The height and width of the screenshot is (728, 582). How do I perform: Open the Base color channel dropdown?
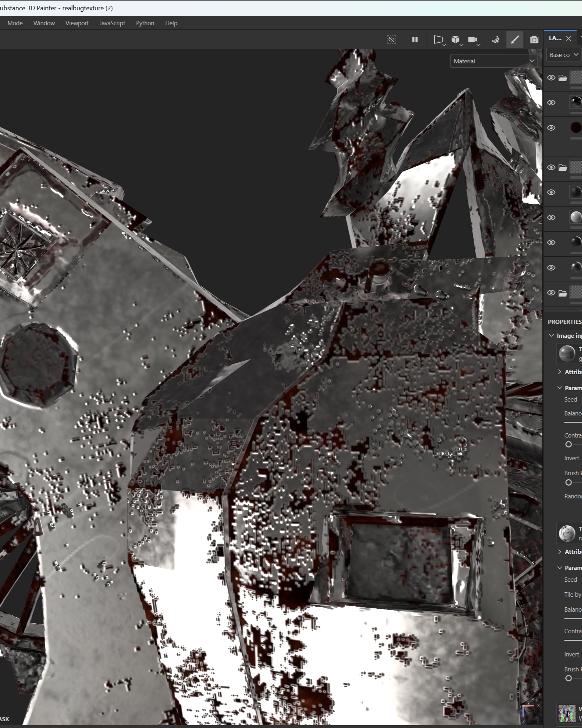point(564,55)
